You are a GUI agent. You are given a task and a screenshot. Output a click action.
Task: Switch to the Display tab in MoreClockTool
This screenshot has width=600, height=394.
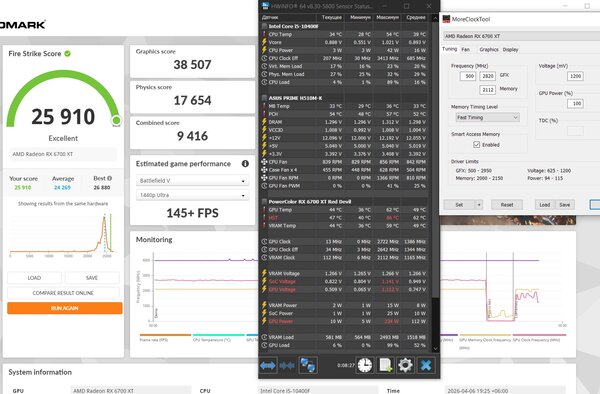(510, 49)
